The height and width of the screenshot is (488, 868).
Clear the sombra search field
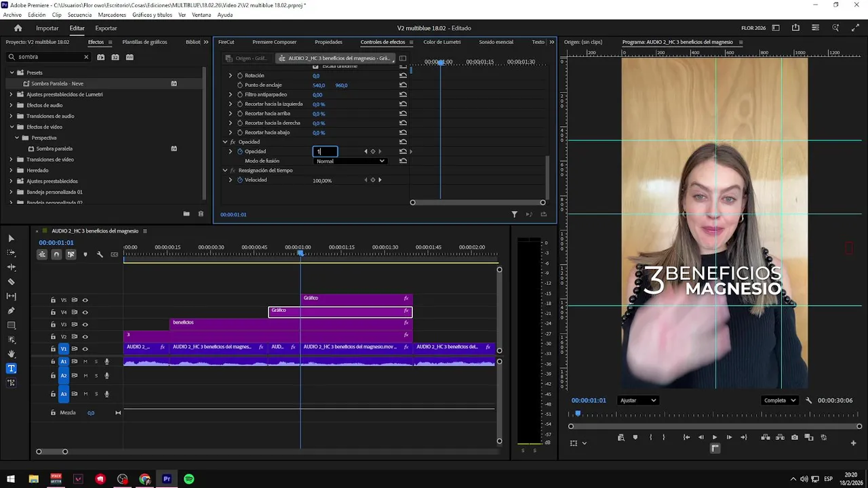pos(86,57)
